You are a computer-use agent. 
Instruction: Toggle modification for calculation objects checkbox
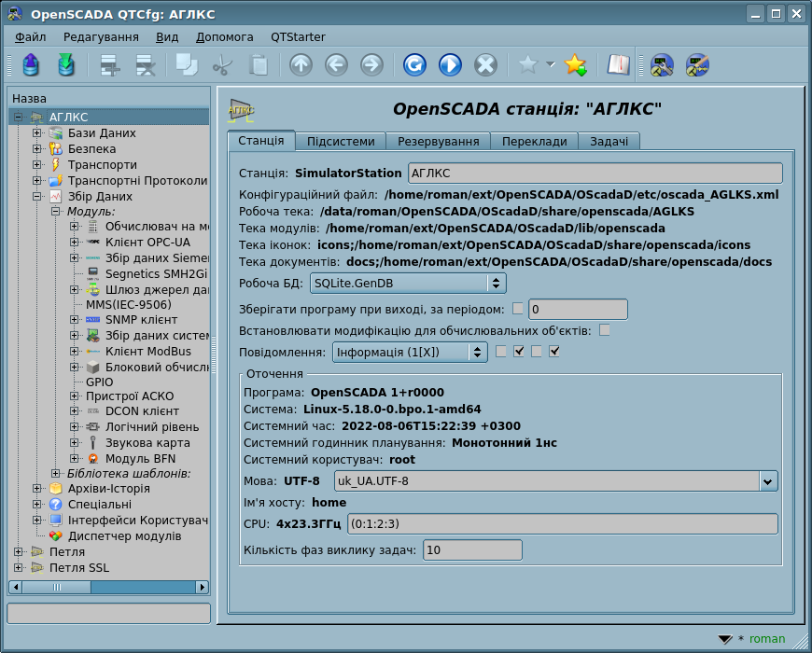point(605,330)
